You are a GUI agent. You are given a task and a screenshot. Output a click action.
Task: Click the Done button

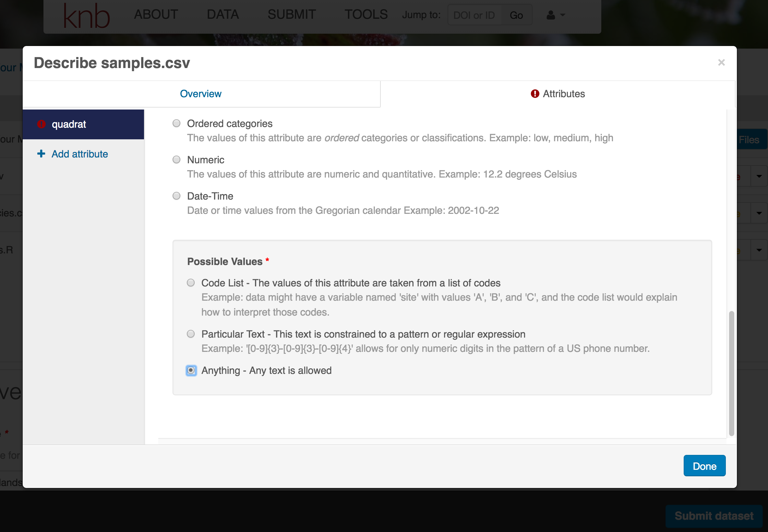704,466
